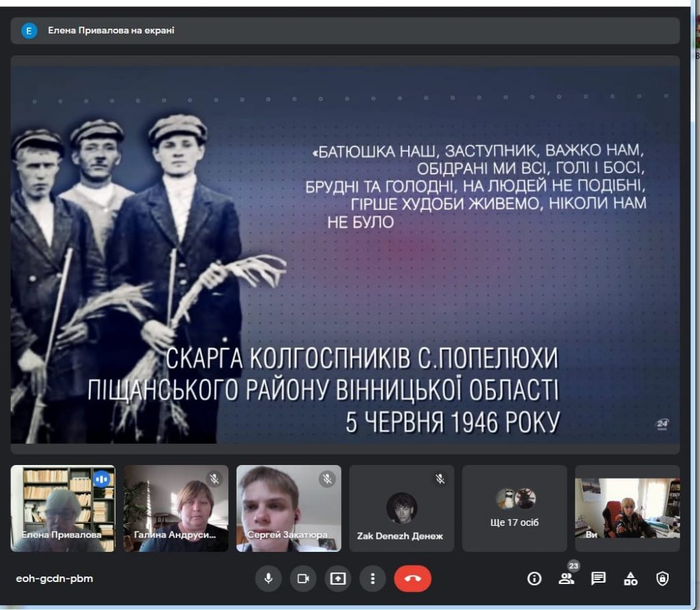Image resolution: width=700 pixels, height=610 pixels.
Task: Open meeting details info icon
Action: point(535,579)
